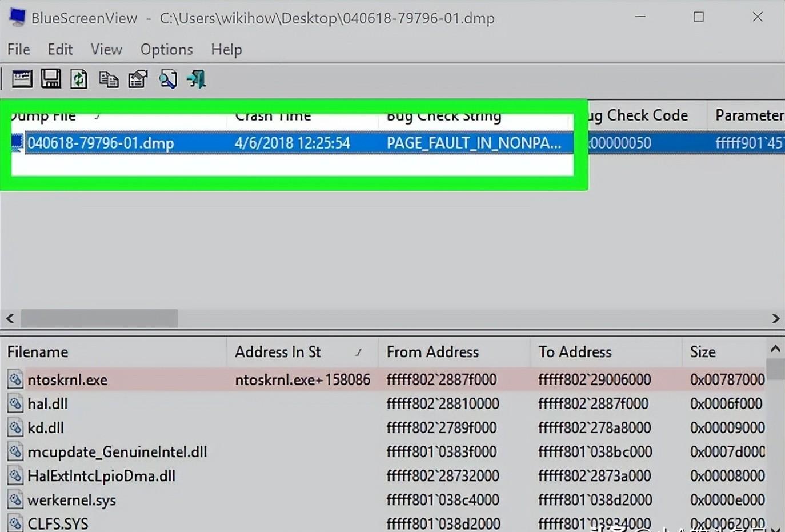Select werkernel.sys row
Image resolution: width=785 pixels, height=532 pixels.
(x=71, y=500)
